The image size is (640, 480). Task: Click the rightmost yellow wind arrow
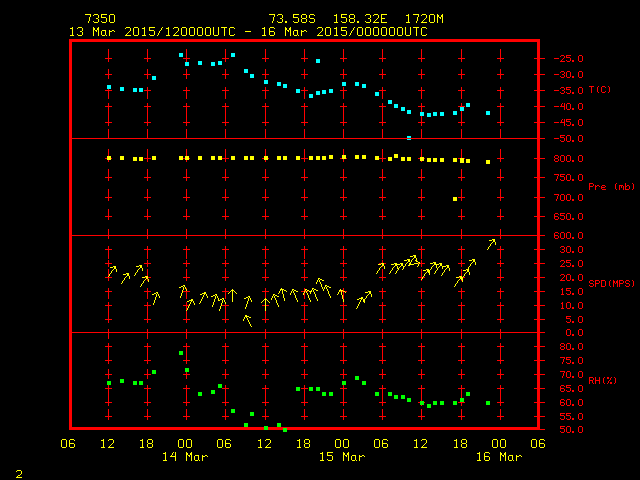pyautogui.click(x=491, y=243)
